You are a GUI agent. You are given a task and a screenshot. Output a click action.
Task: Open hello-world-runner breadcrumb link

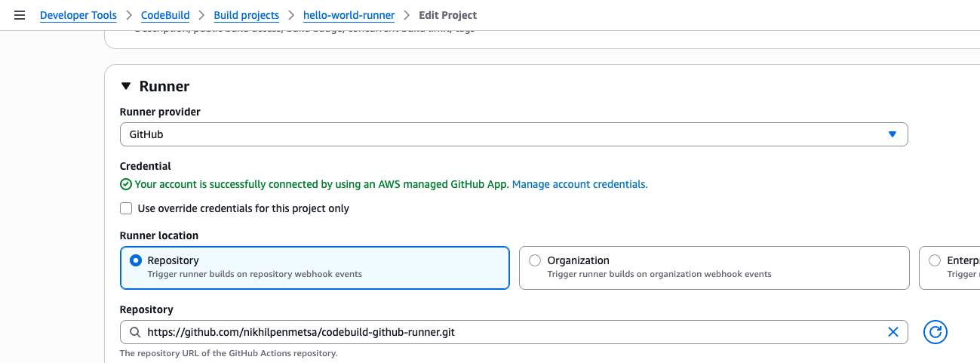(349, 15)
